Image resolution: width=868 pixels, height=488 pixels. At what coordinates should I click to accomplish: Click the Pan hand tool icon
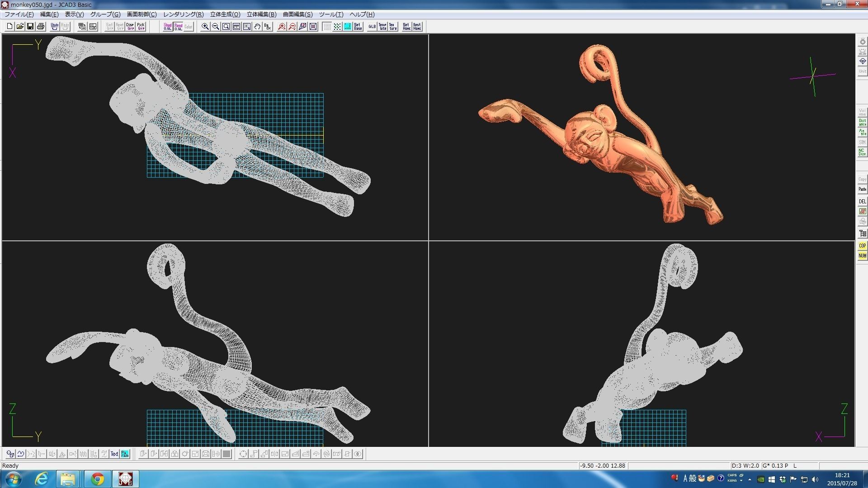click(257, 27)
